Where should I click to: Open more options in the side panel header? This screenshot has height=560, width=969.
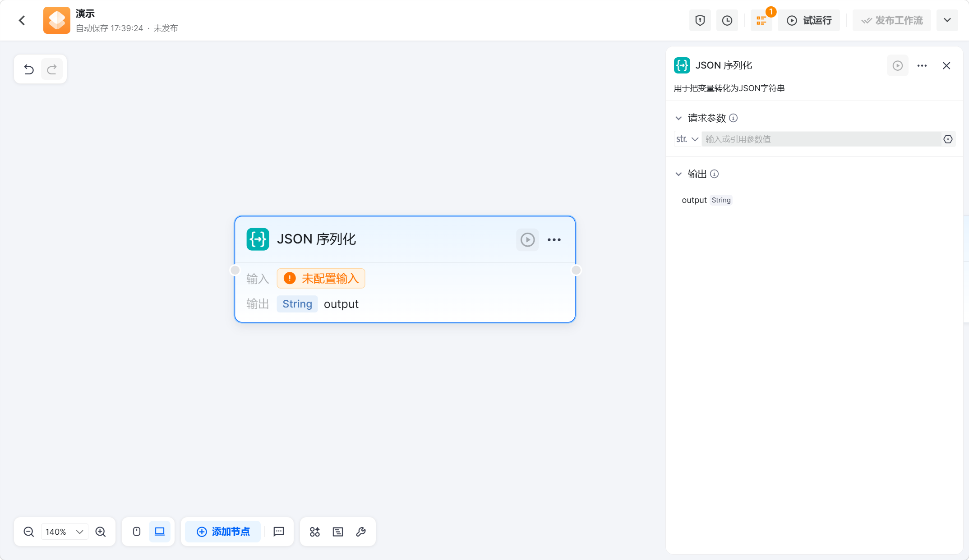click(x=922, y=66)
